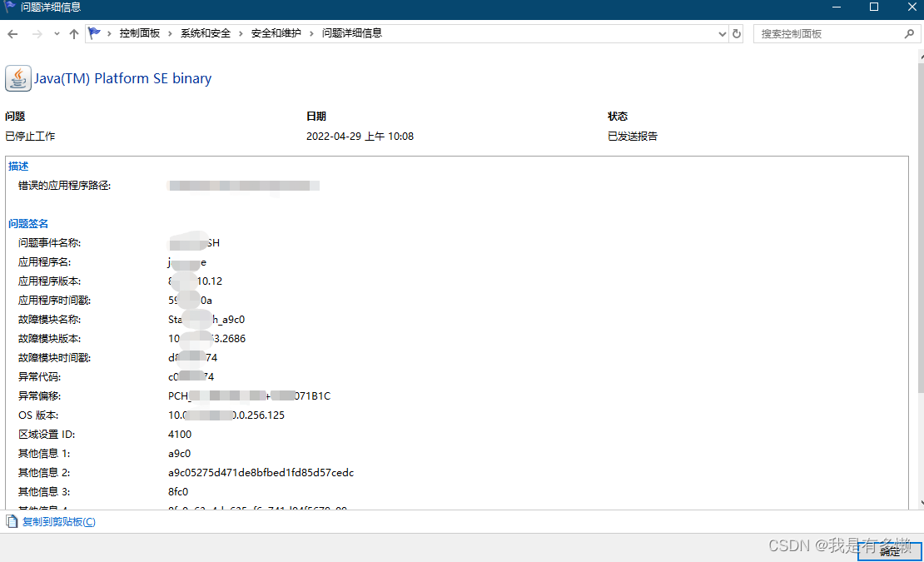
Task: Select label 故障模块时间戳:
Action: point(55,357)
